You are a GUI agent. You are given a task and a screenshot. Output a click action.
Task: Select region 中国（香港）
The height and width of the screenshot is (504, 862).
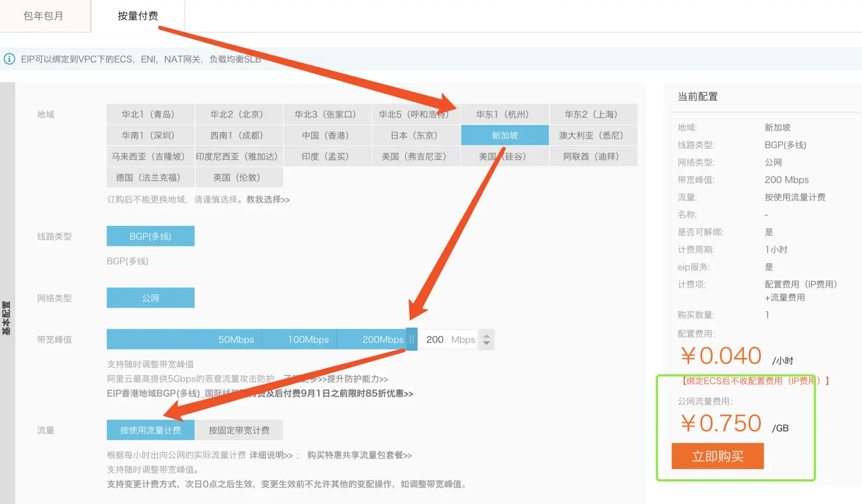[328, 136]
